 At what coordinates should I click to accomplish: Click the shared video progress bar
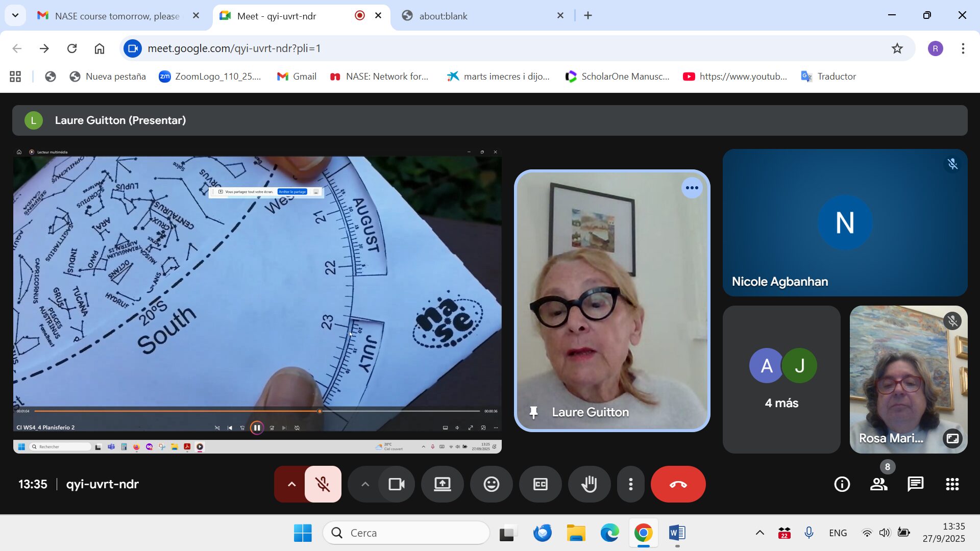point(255,411)
